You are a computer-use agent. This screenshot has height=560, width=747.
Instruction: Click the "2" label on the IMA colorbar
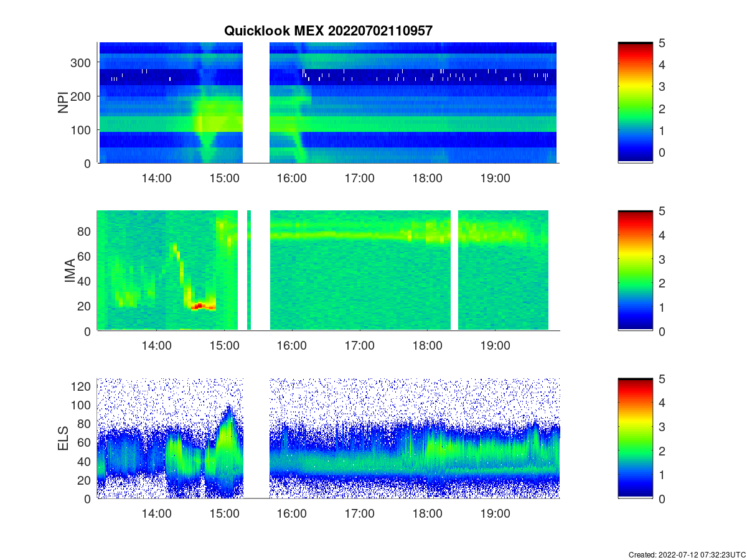click(663, 283)
